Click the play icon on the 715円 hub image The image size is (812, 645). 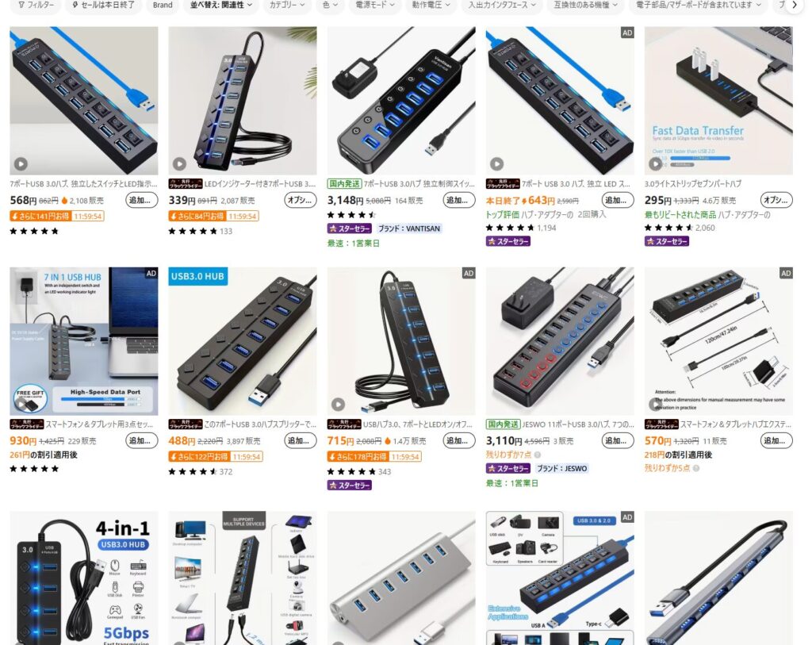coord(338,404)
